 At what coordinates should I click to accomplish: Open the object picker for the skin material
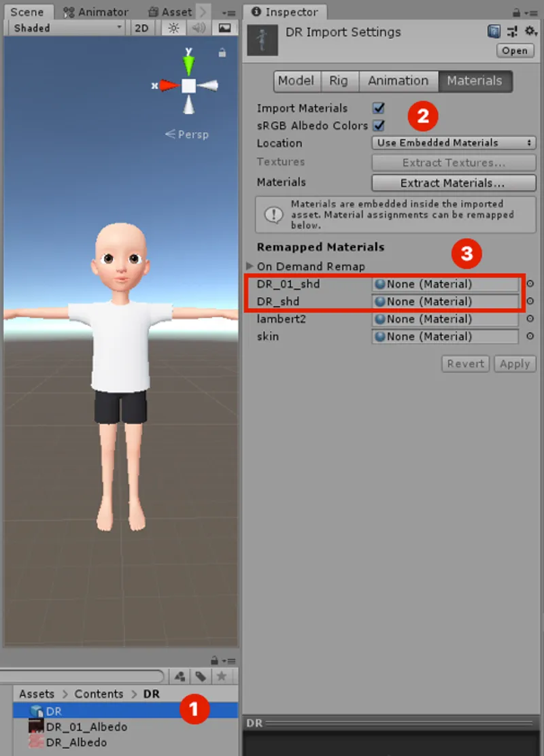coord(529,337)
